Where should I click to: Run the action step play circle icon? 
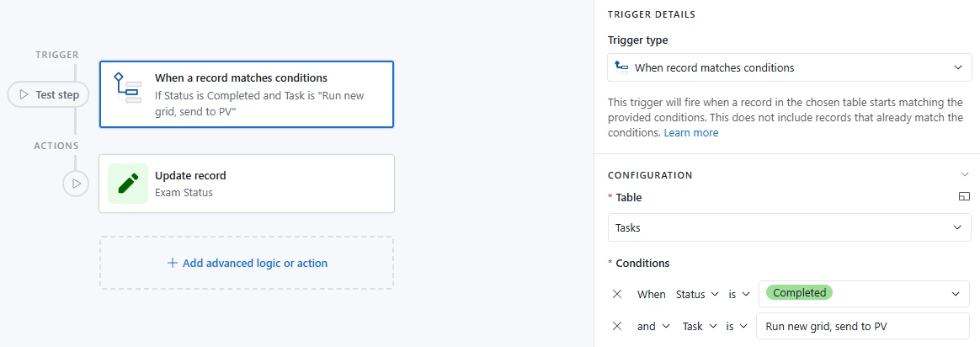(76, 184)
